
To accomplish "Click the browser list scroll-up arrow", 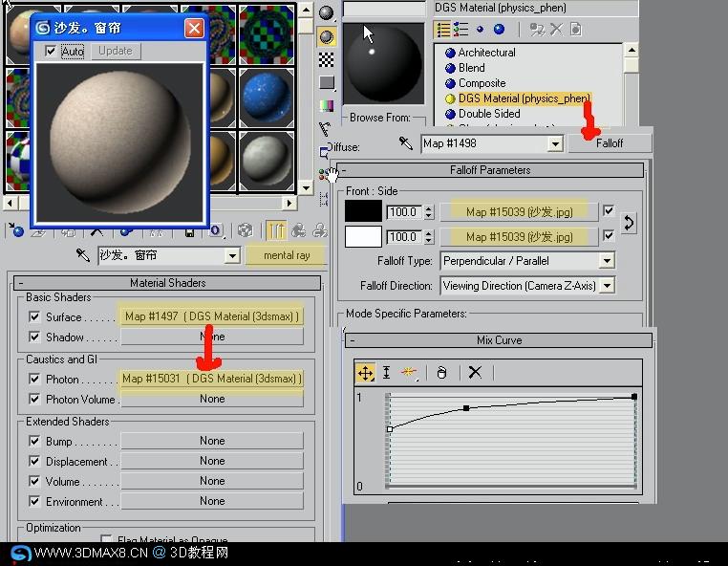I will pyautogui.click(x=632, y=50).
